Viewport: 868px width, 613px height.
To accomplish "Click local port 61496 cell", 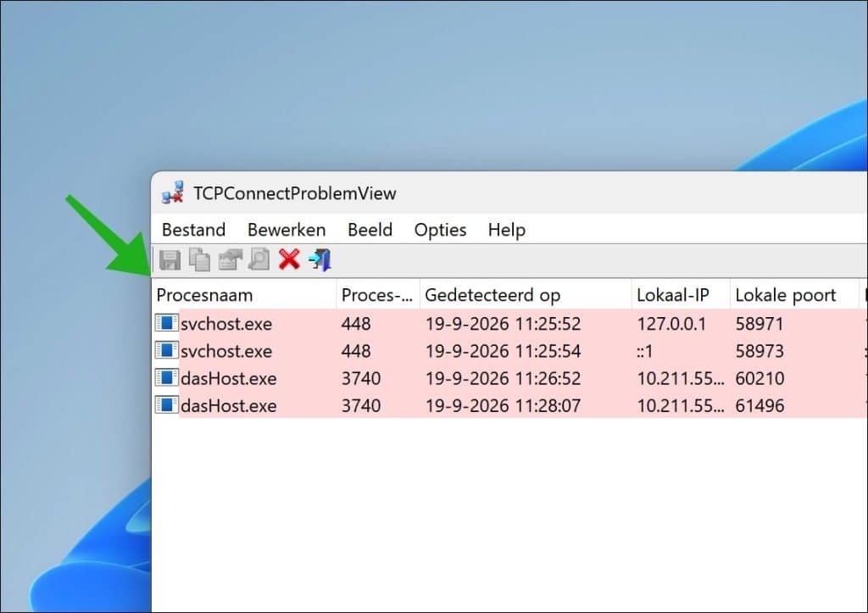I will 759,405.
